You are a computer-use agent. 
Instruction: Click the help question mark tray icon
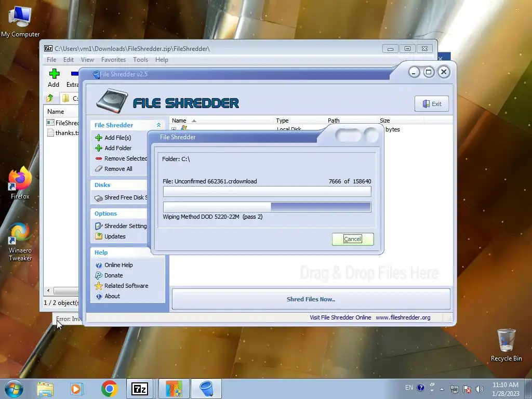point(421,388)
